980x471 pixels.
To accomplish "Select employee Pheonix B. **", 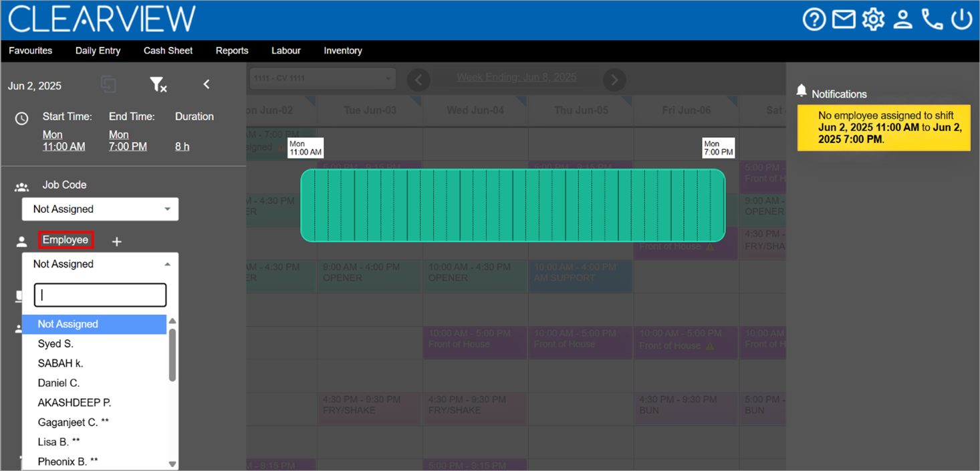I will tap(94, 462).
